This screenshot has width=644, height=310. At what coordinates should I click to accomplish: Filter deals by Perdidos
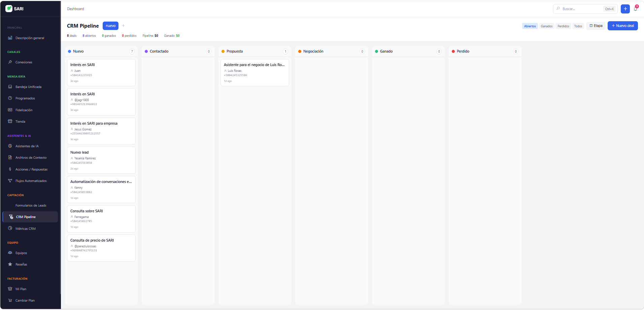pyautogui.click(x=563, y=26)
